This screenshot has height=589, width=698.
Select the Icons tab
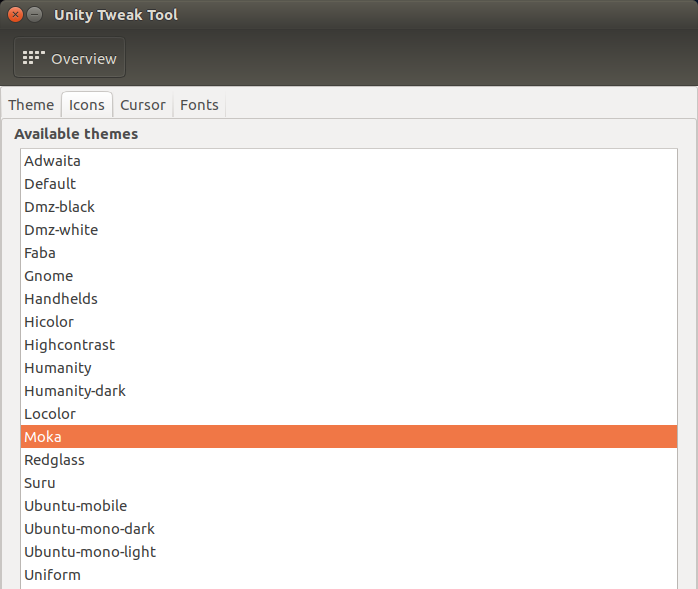point(87,105)
